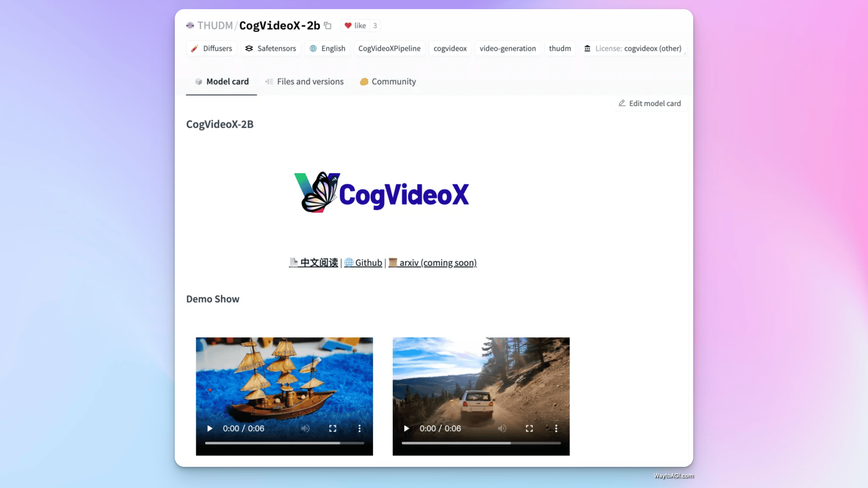This screenshot has height=488, width=868.
Task: Play the car demo video
Action: pyautogui.click(x=406, y=428)
